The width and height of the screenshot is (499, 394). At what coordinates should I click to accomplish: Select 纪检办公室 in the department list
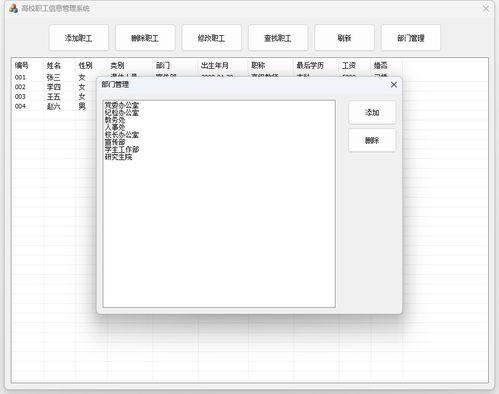122,113
